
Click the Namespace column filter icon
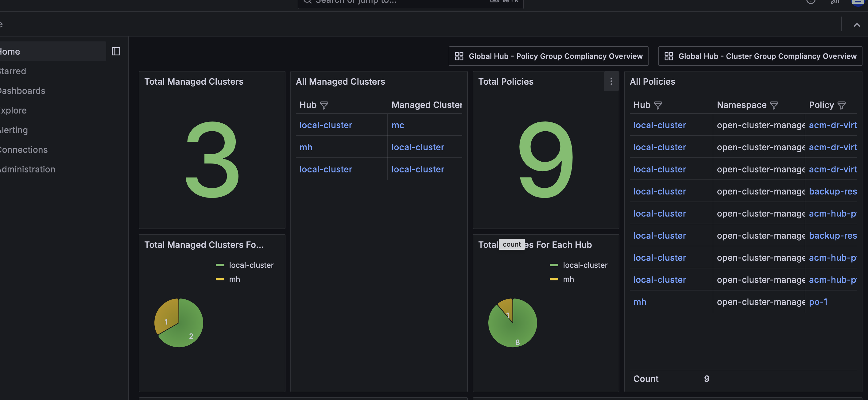(x=774, y=106)
